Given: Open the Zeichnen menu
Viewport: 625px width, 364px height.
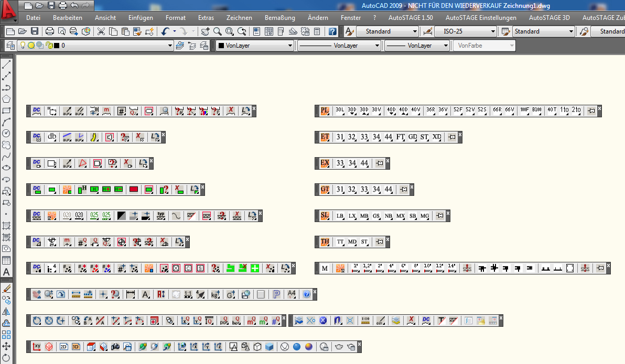Looking at the screenshot, I should pyautogui.click(x=239, y=17).
